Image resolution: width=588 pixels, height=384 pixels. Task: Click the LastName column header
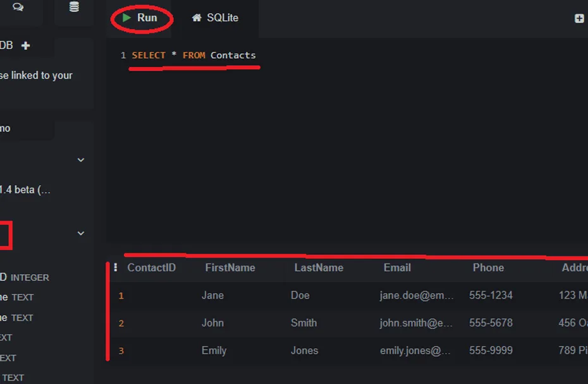[319, 268]
